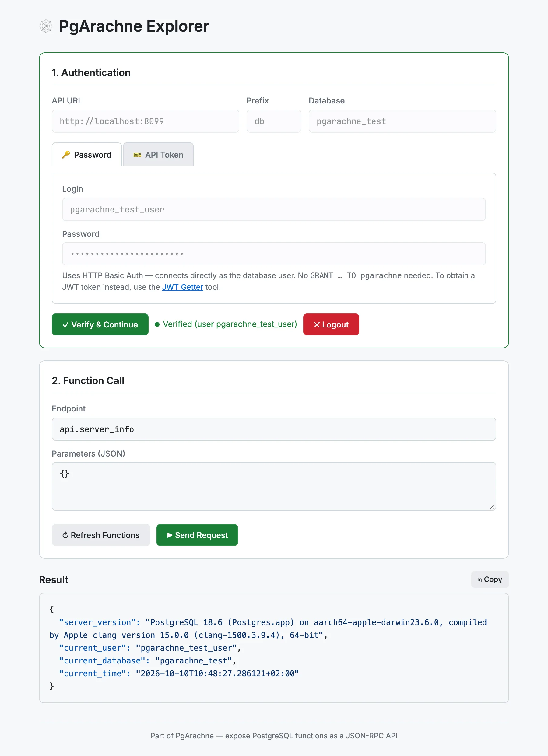Click the Password input field
The width and height of the screenshot is (548, 756).
pos(274,254)
